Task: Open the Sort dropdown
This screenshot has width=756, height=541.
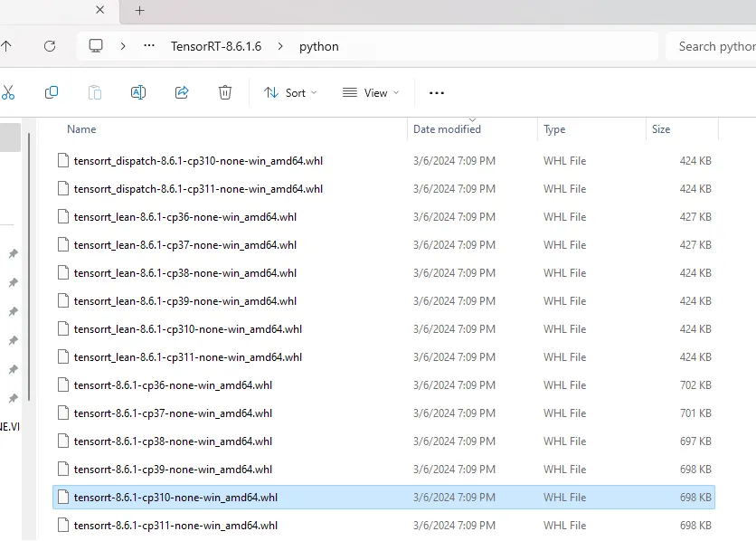Action: point(290,92)
